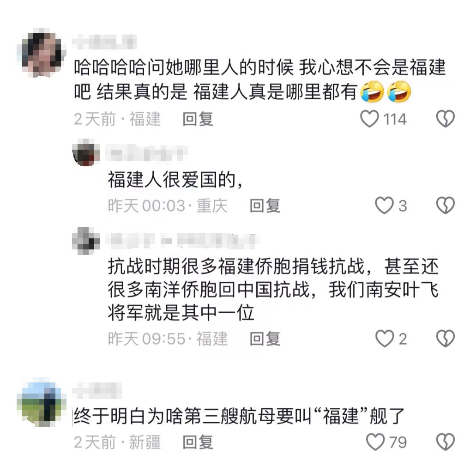Reply to the 重庆 user's comment
The width and height of the screenshot is (476, 473).
pyautogui.click(x=265, y=206)
